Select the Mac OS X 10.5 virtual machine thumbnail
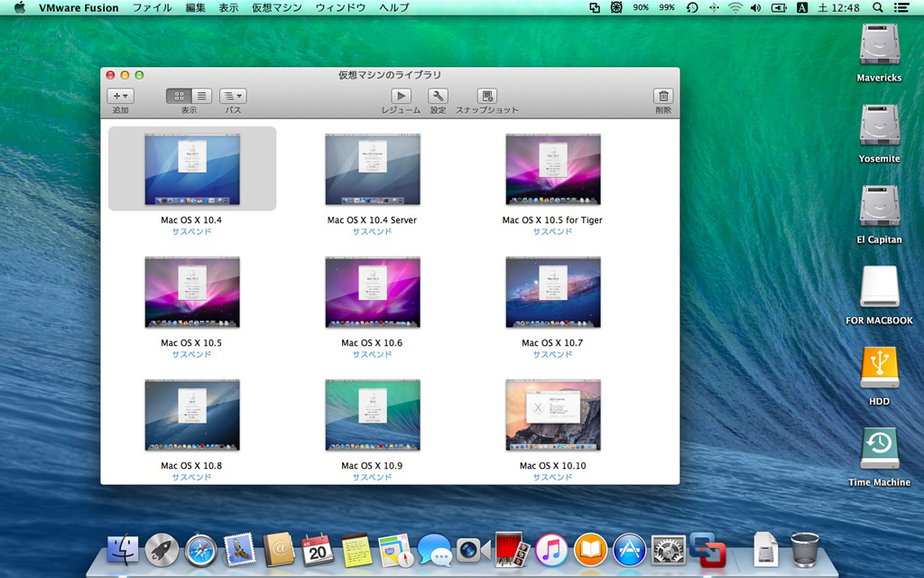The image size is (924, 578). (192, 292)
